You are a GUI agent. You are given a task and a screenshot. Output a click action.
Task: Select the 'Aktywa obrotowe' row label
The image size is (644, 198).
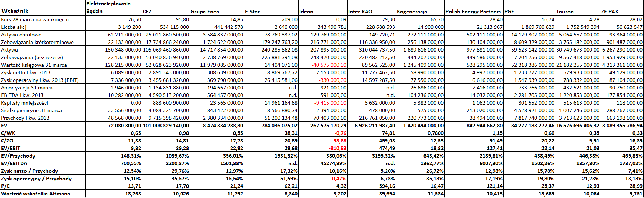click(x=21, y=35)
